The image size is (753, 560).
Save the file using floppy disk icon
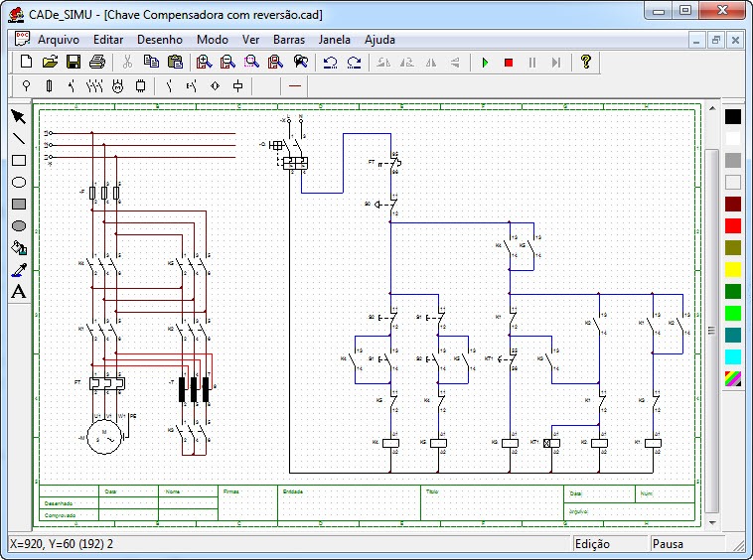(x=74, y=62)
